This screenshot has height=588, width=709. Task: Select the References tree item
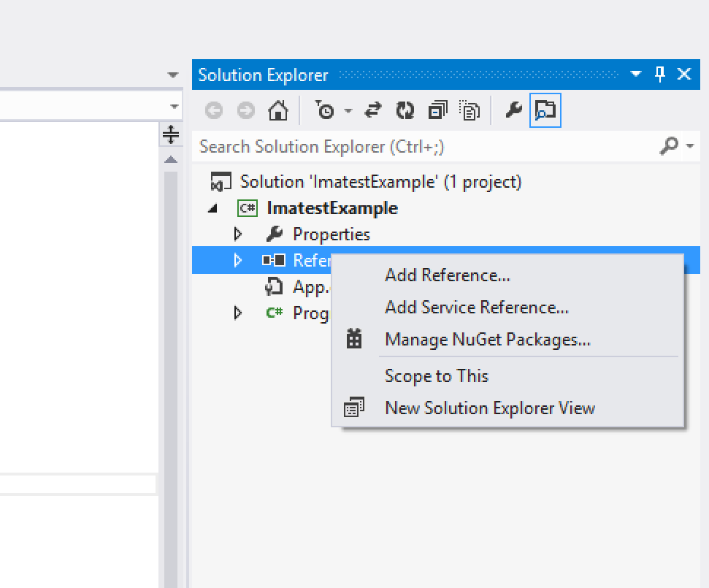coord(262,260)
